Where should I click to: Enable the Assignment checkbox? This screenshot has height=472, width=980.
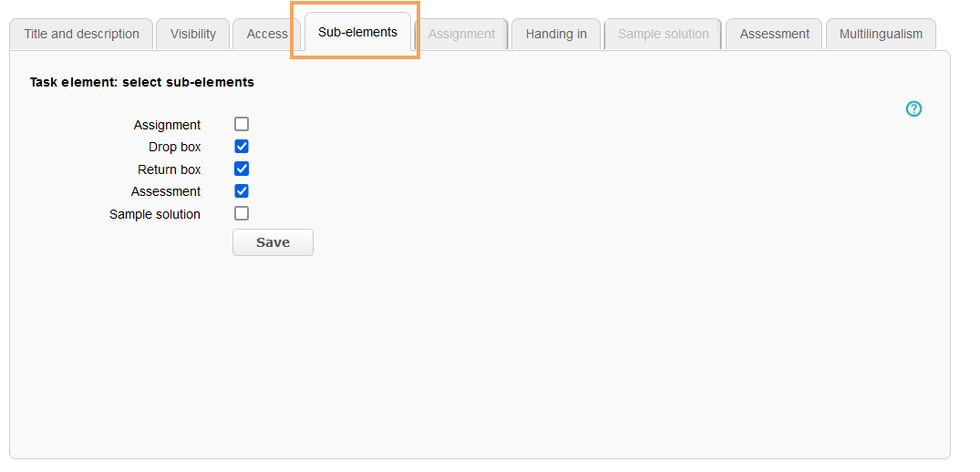pyautogui.click(x=242, y=125)
